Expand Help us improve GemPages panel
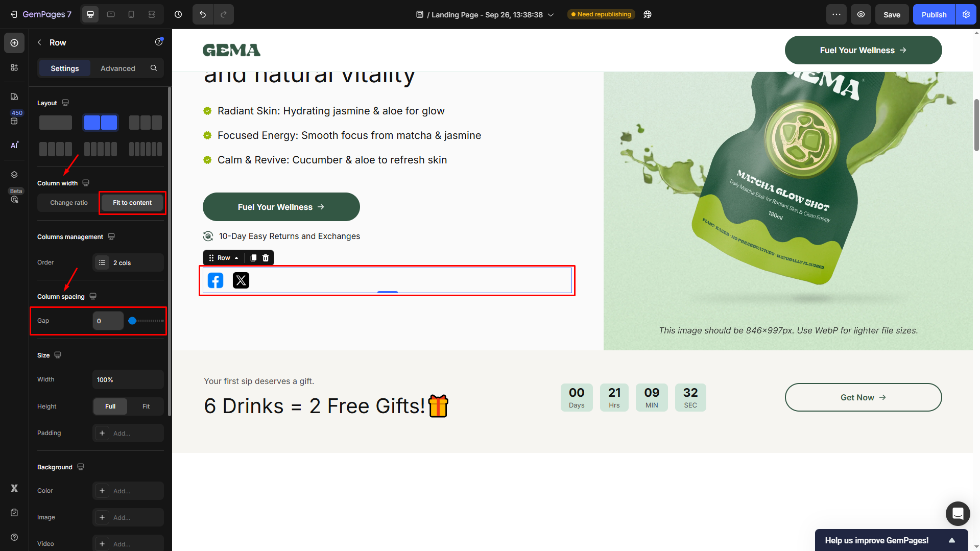980x551 pixels. [952, 540]
